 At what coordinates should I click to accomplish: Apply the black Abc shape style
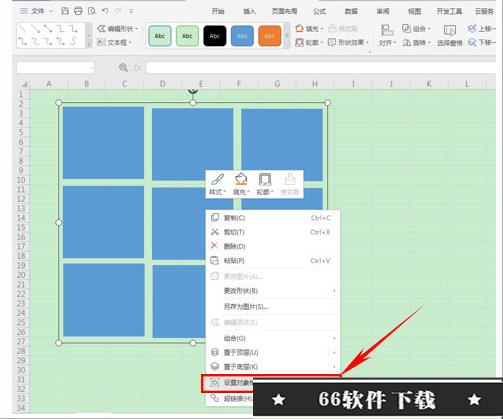point(215,36)
